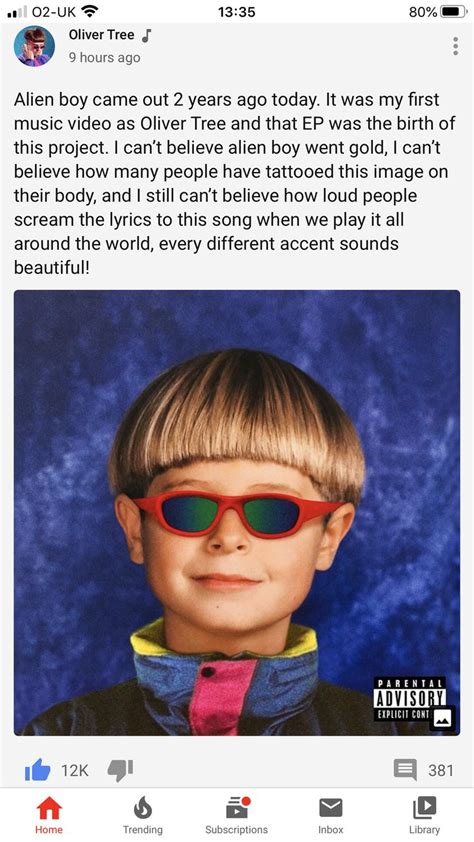Open the Library tab icon
This screenshot has height=842, width=474.
tap(424, 808)
